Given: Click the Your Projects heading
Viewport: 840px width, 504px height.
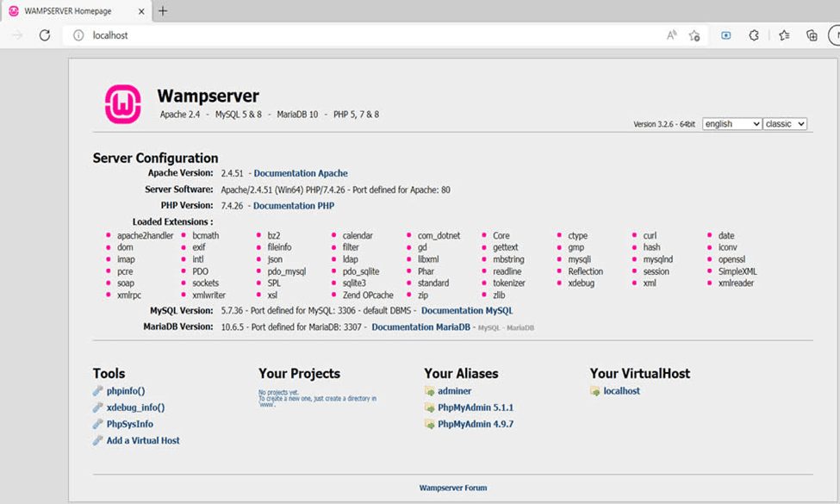Looking at the screenshot, I should pyautogui.click(x=300, y=373).
